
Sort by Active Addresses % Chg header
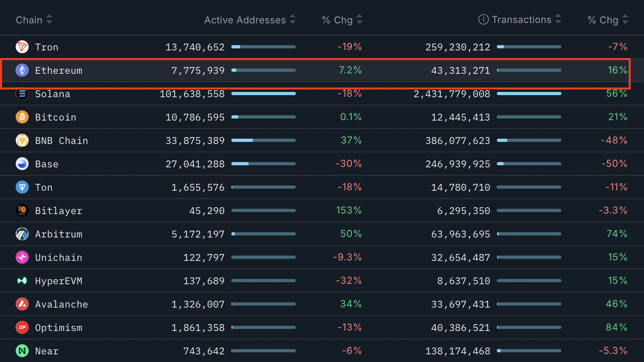(342, 20)
